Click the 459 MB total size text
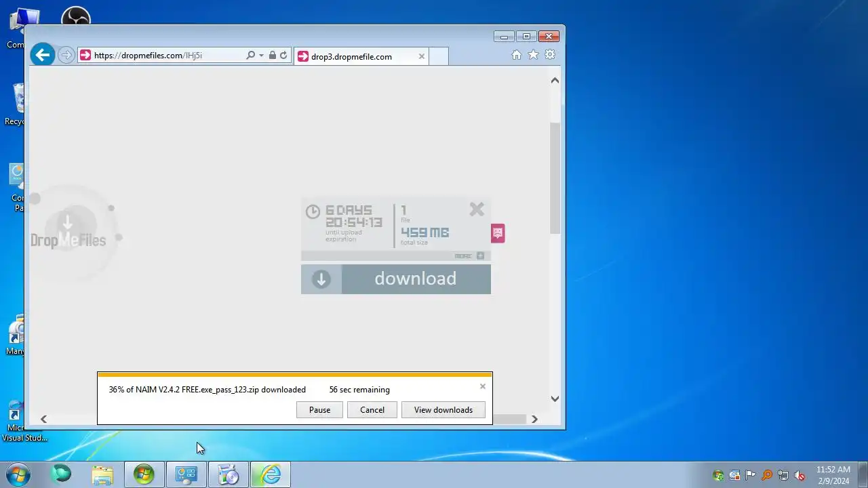This screenshot has width=868, height=488. pyautogui.click(x=425, y=232)
